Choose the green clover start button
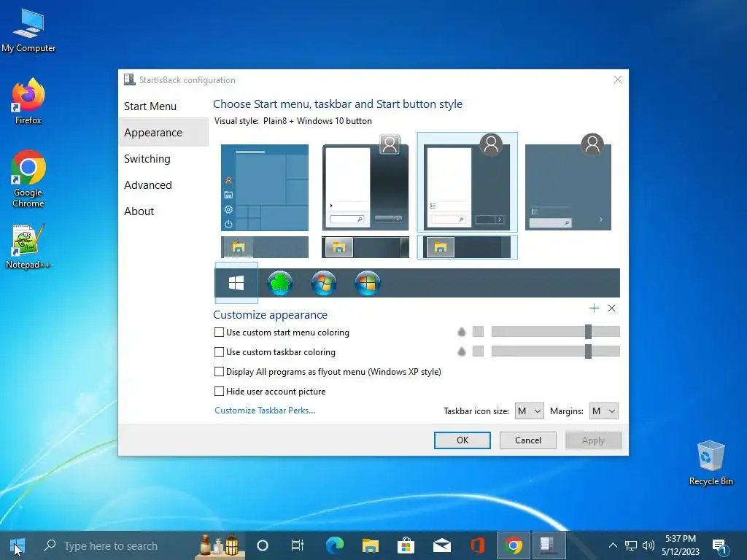This screenshot has width=747, height=560. pos(280,283)
